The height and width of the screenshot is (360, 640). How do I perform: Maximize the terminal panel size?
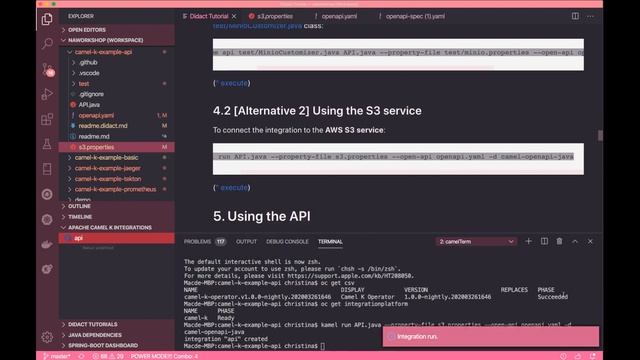(575, 241)
